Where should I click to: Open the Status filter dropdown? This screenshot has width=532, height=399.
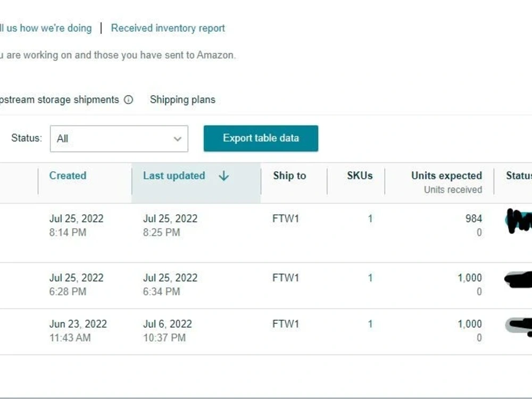point(119,139)
